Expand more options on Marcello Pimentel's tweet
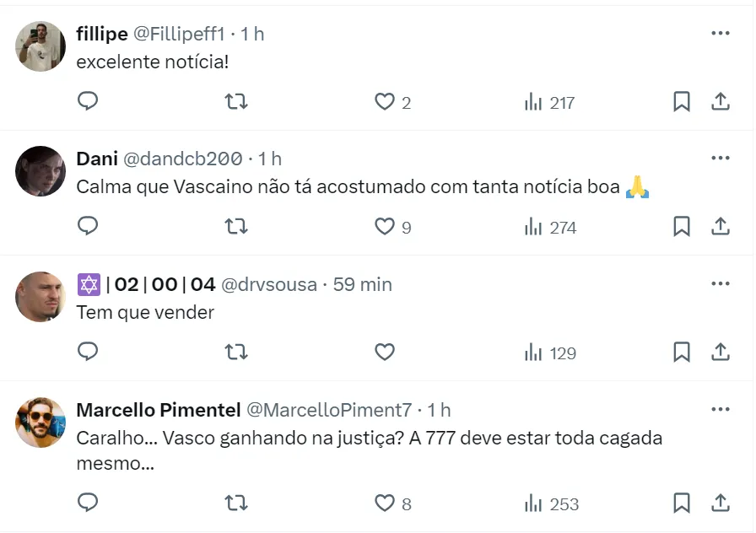 720,409
